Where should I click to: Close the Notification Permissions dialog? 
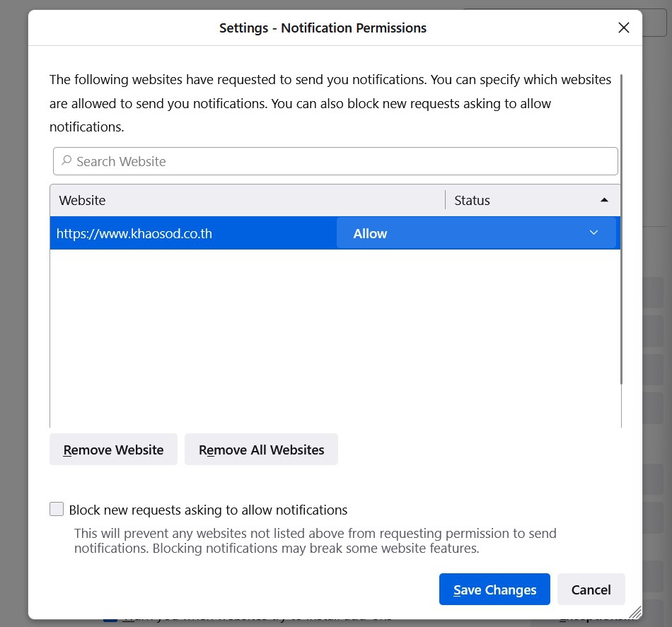(x=623, y=28)
